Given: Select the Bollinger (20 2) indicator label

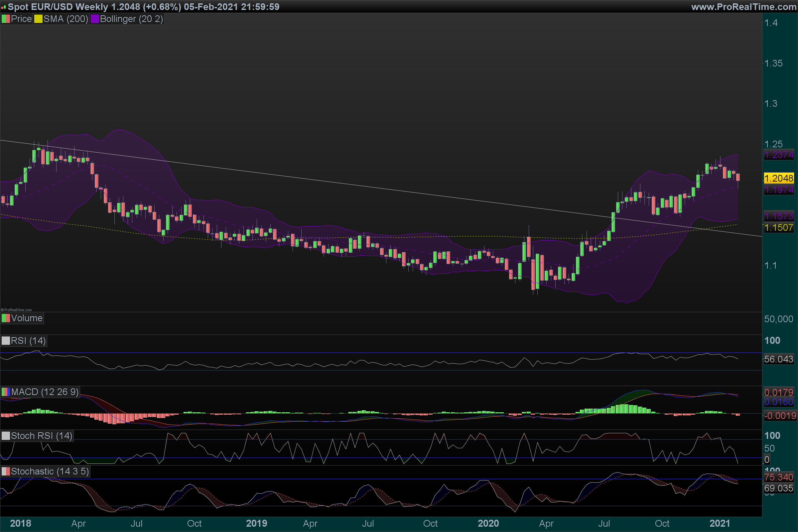Looking at the screenshot, I should pos(131,19).
